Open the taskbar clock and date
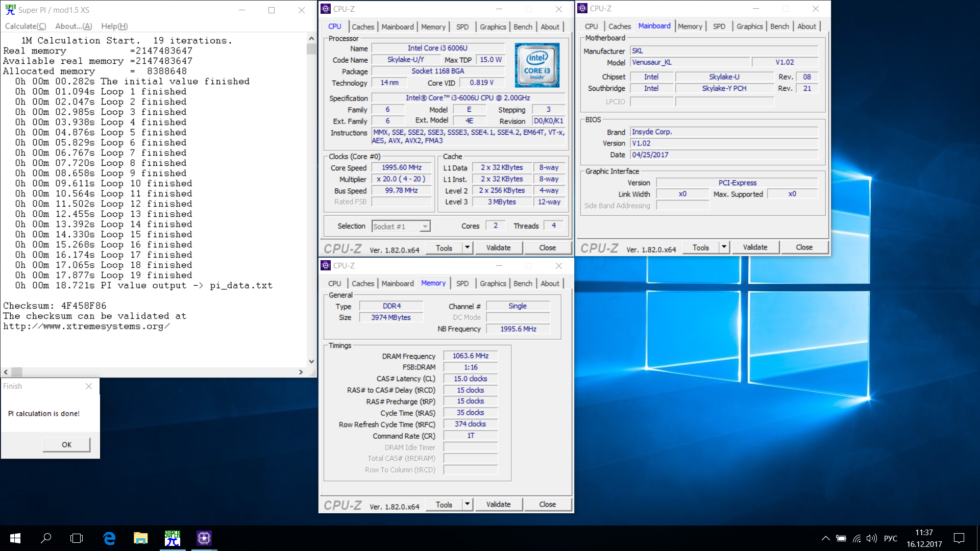 924,538
